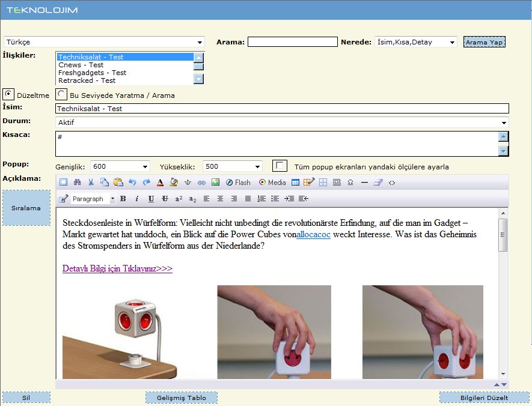Open the text color tool

tap(160, 183)
